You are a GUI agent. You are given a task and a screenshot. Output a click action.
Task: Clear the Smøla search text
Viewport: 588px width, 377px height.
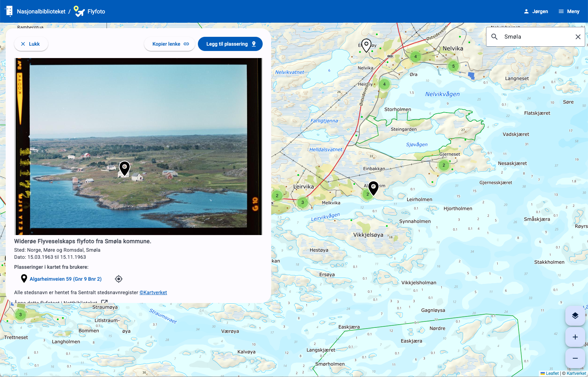[x=578, y=37]
